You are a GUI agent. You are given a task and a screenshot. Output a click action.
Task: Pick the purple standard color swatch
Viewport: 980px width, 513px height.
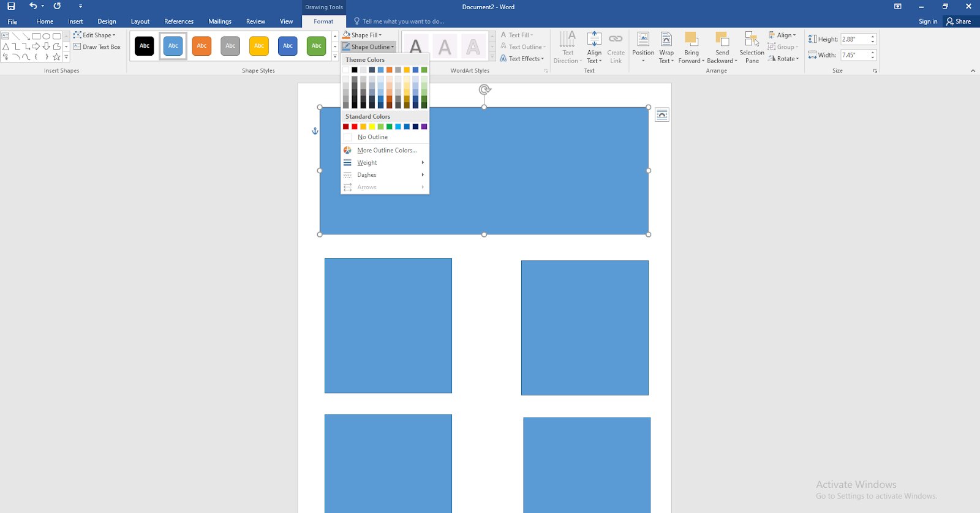click(x=424, y=127)
